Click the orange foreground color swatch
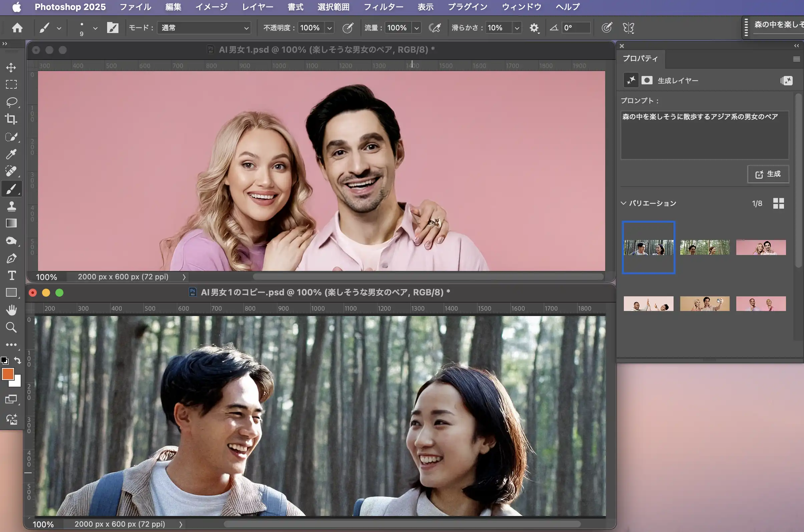This screenshot has height=532, width=804. [7, 374]
